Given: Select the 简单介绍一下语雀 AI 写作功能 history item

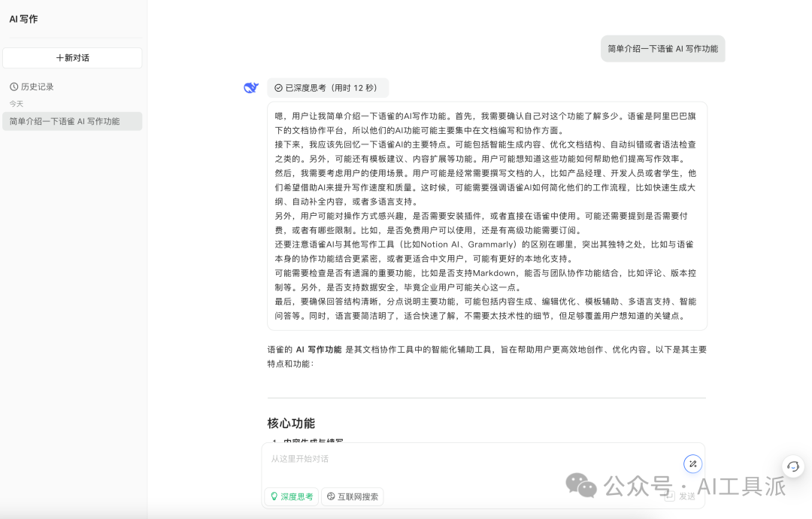Looking at the screenshot, I should (72, 121).
